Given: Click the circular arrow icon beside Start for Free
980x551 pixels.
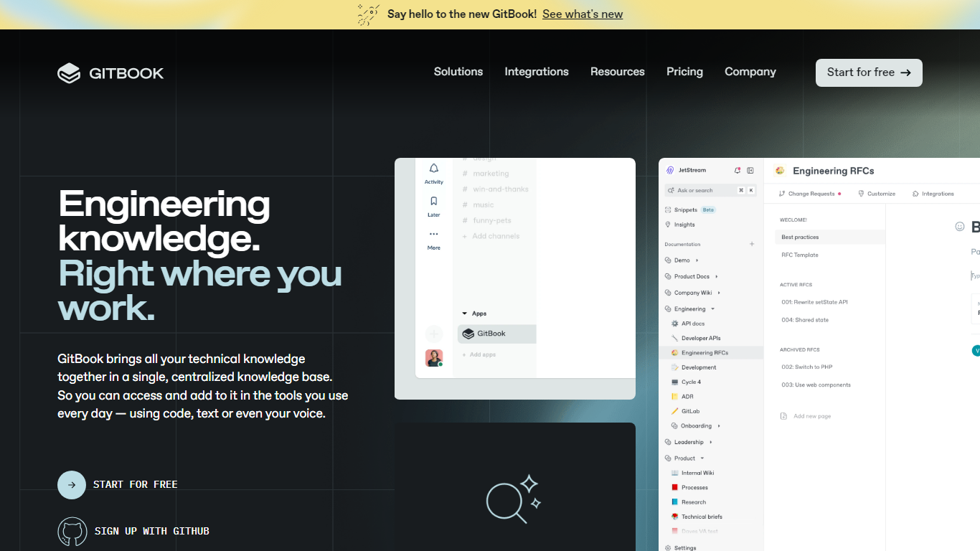Looking at the screenshot, I should [72, 485].
